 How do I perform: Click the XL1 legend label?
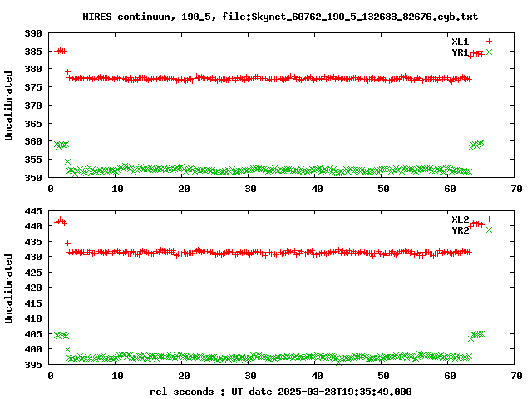[460, 42]
